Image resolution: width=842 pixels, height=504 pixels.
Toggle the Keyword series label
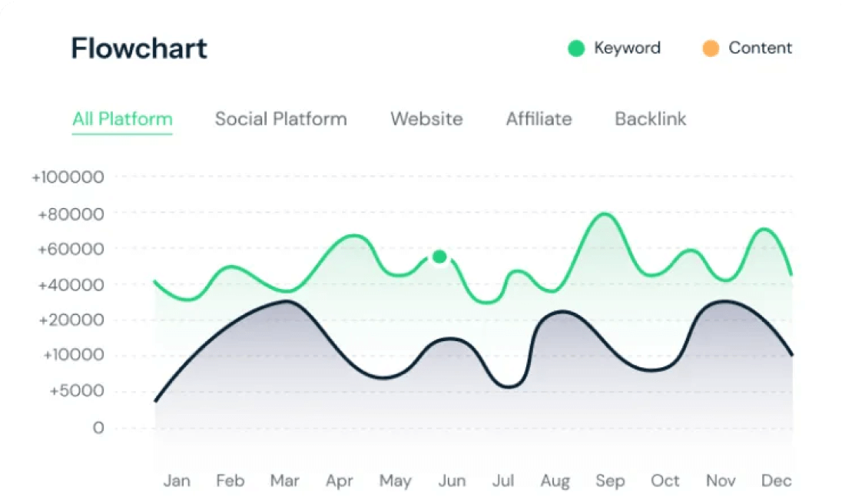point(627,48)
